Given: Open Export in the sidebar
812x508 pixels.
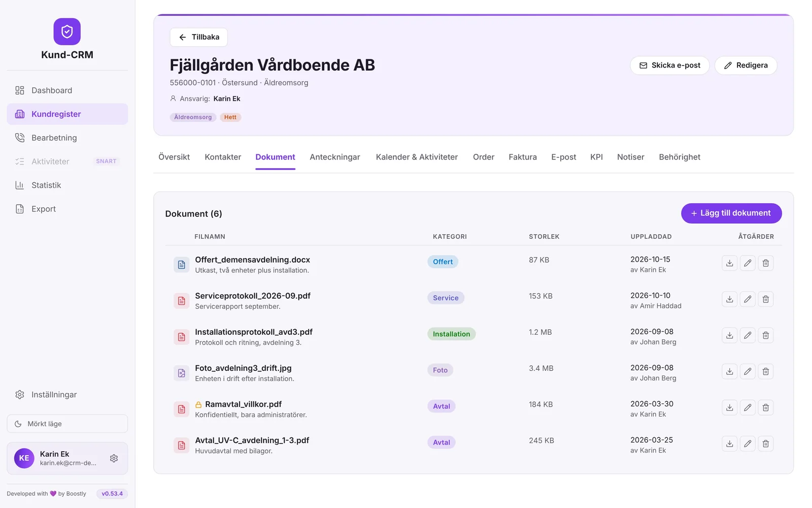Looking at the screenshot, I should 67,209.
